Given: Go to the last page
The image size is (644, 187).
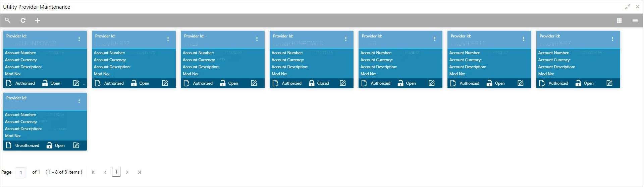Looking at the screenshot, I should click(x=139, y=172).
